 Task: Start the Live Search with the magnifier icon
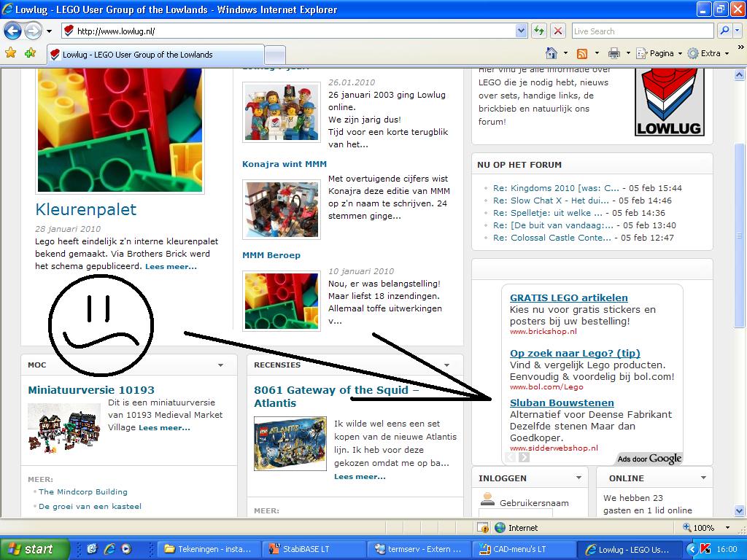724,31
